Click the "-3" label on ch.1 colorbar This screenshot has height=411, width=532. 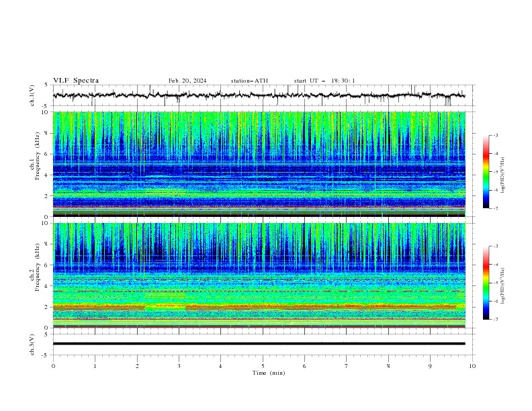pos(495,135)
